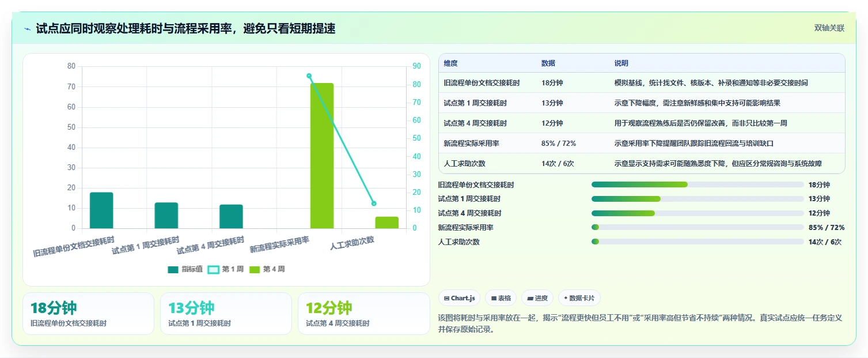Viewport: 868px width, 358px height.
Task: Click the 18分钟 table value
Action: tap(552, 83)
